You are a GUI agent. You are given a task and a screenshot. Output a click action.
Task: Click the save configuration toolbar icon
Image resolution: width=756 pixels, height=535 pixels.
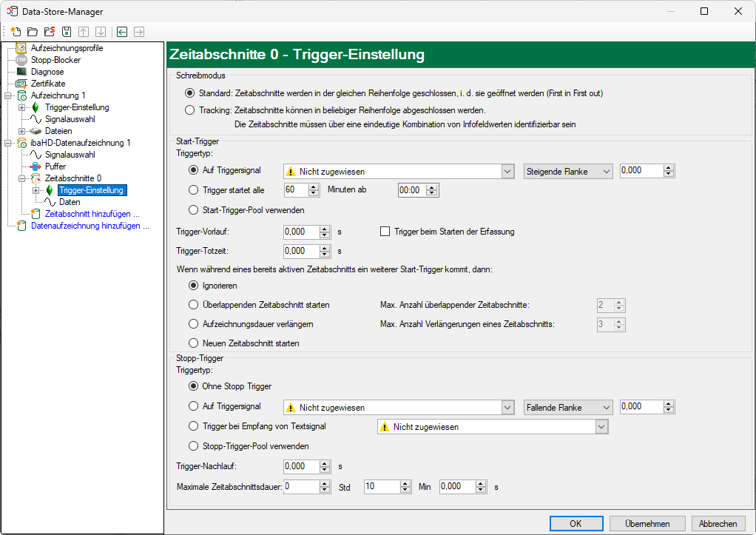[67, 32]
